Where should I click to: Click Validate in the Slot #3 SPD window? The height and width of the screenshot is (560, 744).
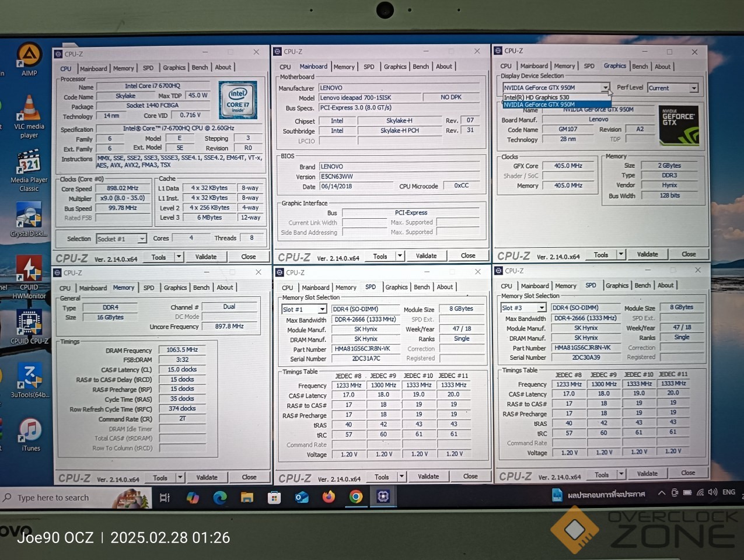point(647,474)
